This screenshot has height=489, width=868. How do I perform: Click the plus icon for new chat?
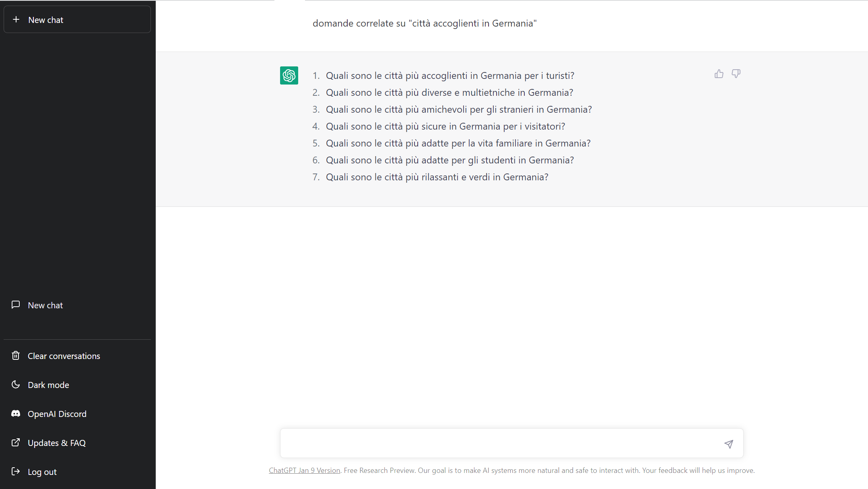pyautogui.click(x=16, y=19)
